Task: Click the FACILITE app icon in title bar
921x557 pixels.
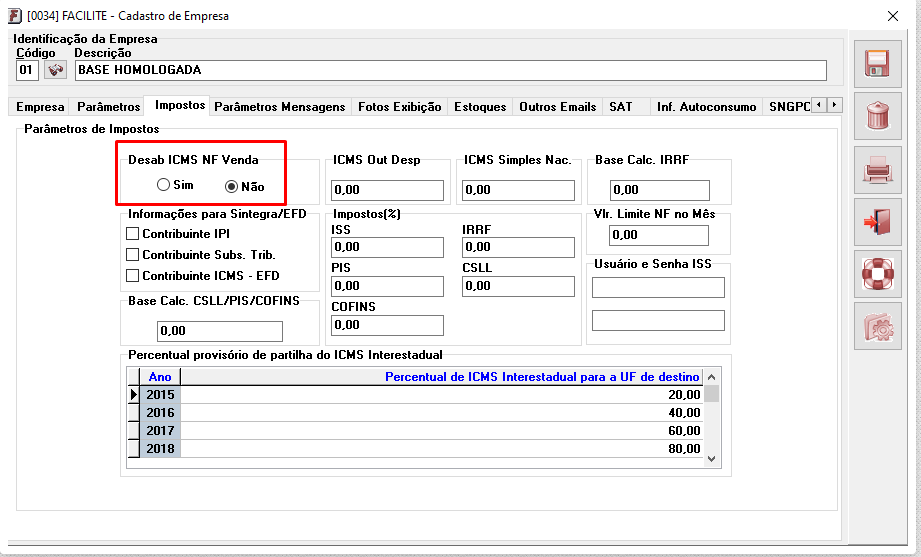Action: 15,16
